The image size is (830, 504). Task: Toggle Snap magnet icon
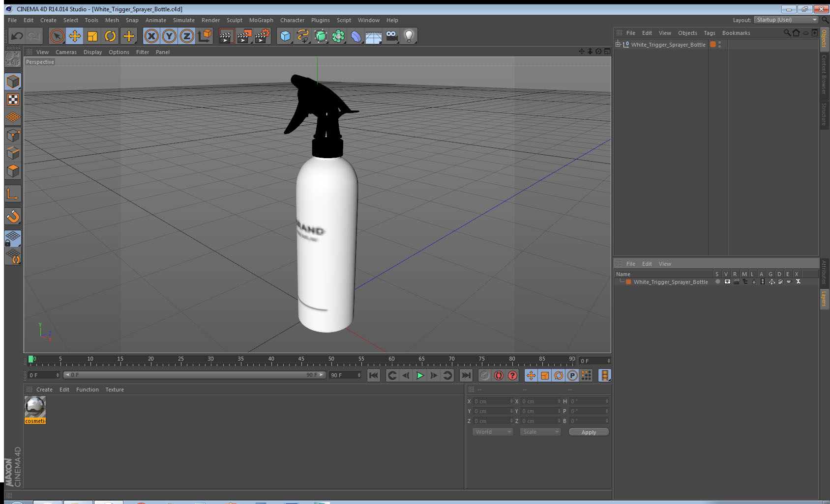pos(13,216)
